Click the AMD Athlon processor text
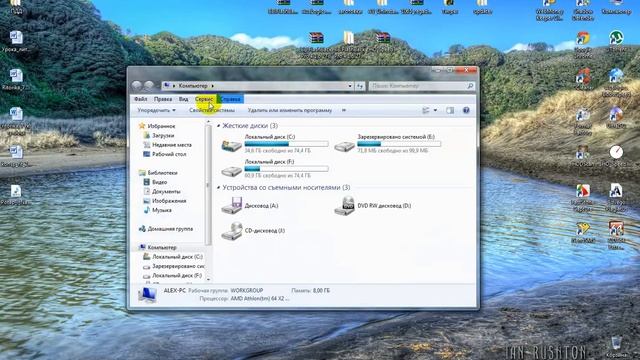The image size is (640, 360). [x=260, y=299]
